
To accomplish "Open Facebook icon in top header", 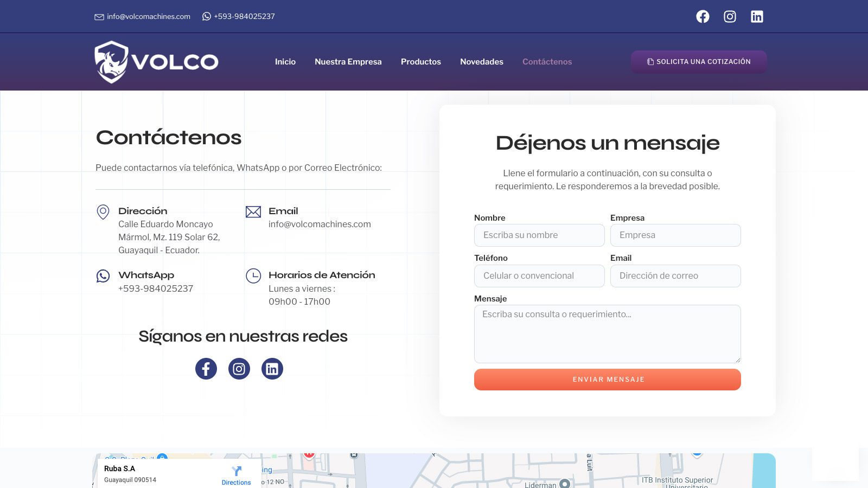I will [703, 17].
